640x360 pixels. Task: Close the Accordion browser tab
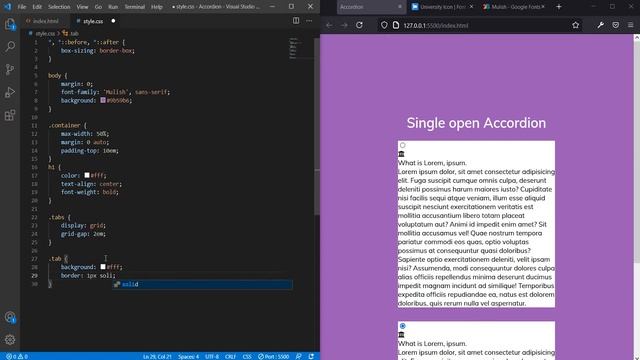coord(400,7)
